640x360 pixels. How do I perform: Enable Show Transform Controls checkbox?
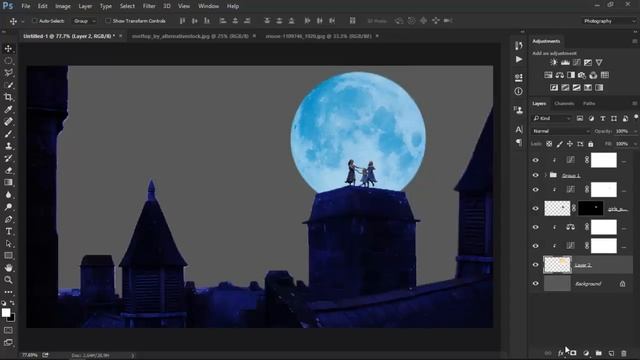[108, 21]
